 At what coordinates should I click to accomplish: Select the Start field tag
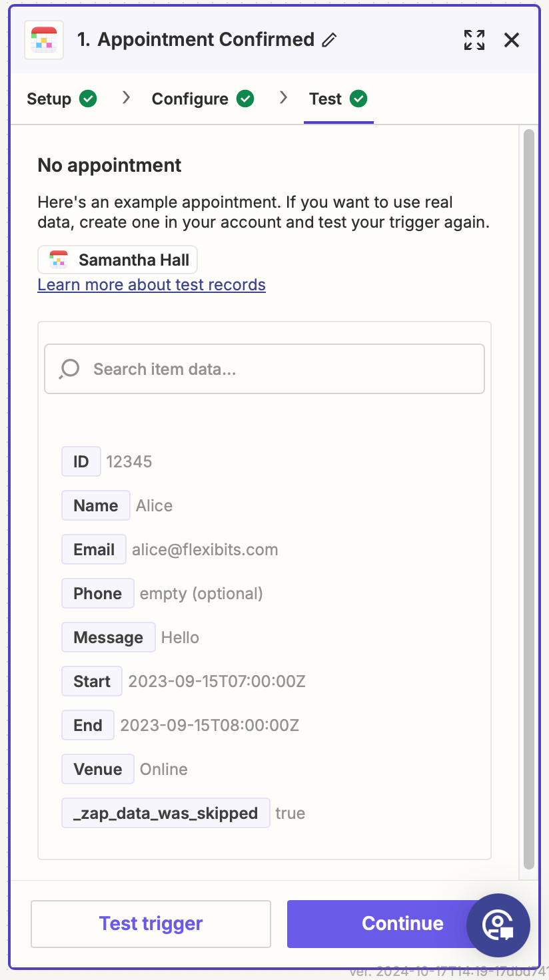92,681
